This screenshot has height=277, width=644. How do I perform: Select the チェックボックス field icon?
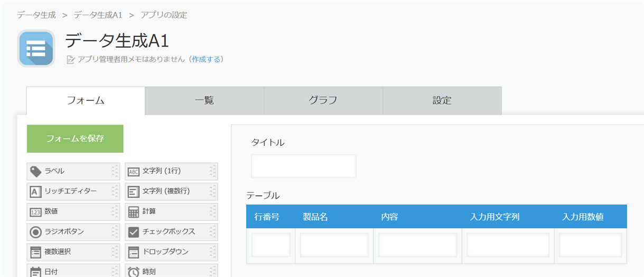[134, 232]
